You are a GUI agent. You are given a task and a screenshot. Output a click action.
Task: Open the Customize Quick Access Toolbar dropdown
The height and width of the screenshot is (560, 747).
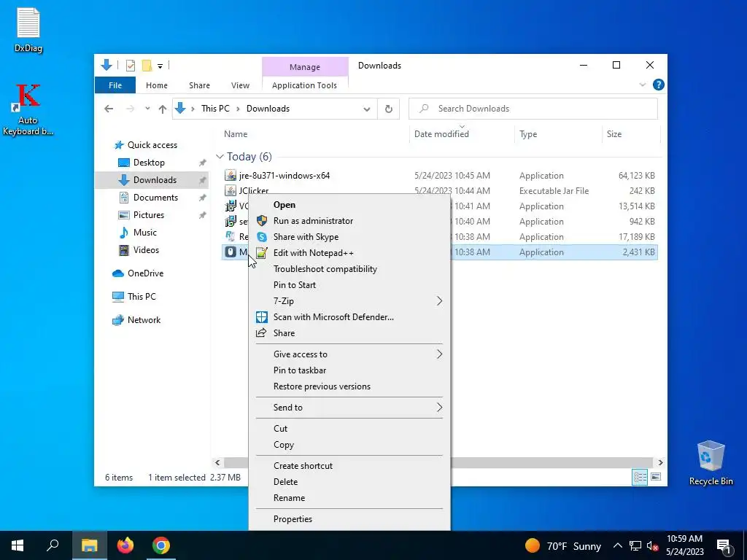click(x=160, y=66)
